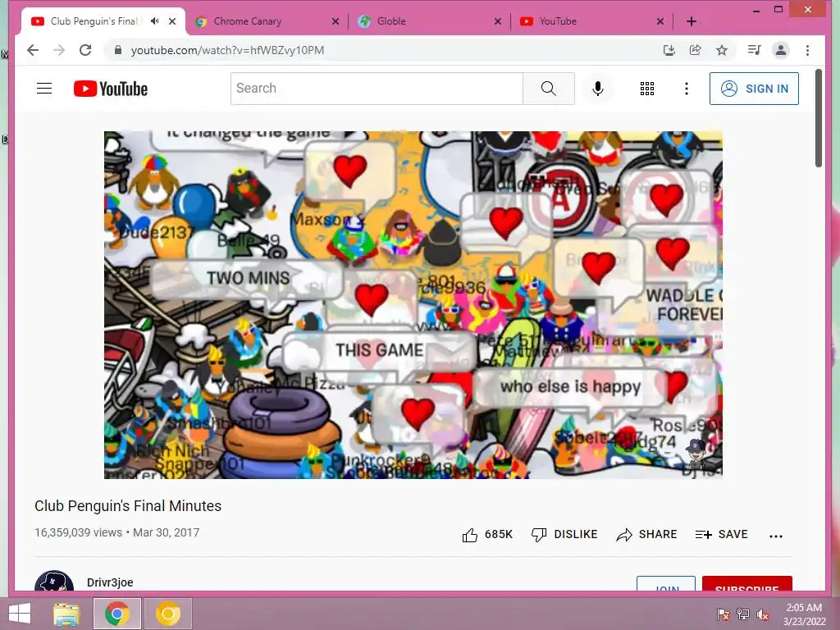840x630 pixels.
Task: Sign in to YouTube
Action: [x=754, y=89]
